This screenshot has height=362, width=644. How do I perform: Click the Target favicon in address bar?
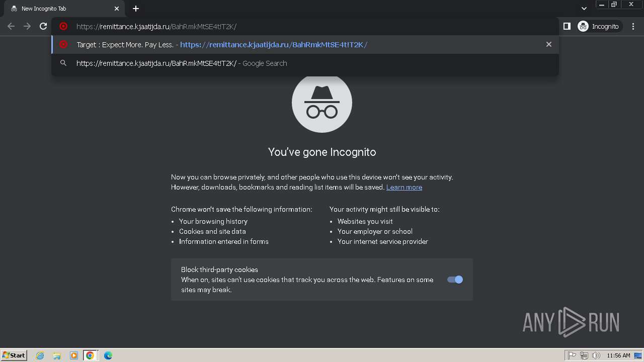63,26
